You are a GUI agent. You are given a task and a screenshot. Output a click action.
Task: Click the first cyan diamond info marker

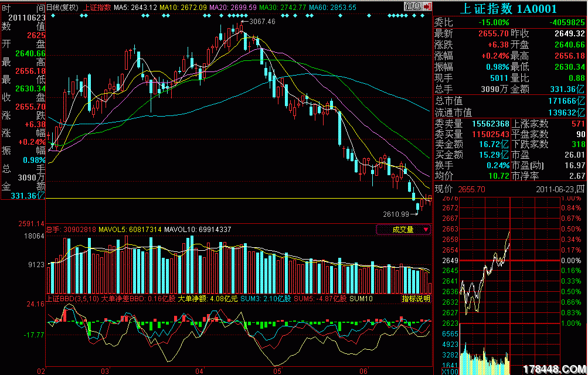(x=53, y=16)
